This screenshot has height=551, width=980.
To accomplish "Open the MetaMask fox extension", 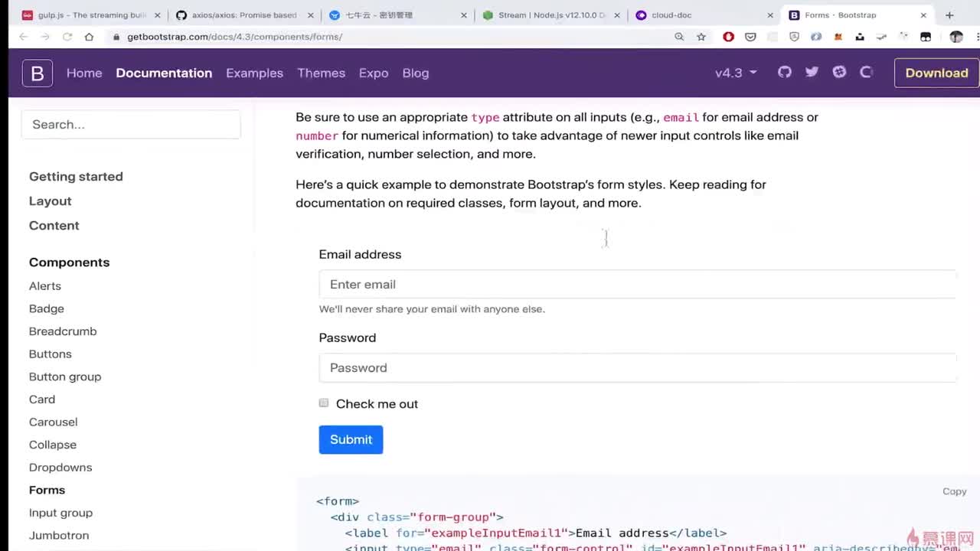I will click(838, 37).
